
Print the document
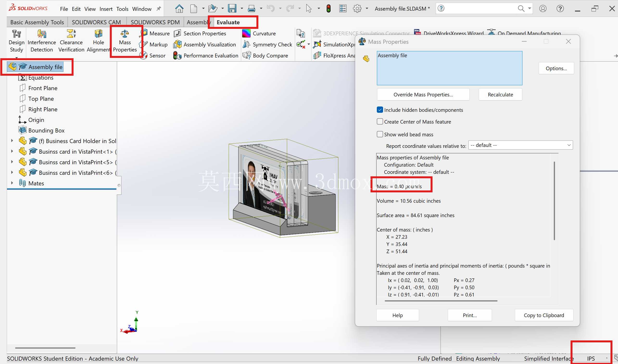(252, 9)
